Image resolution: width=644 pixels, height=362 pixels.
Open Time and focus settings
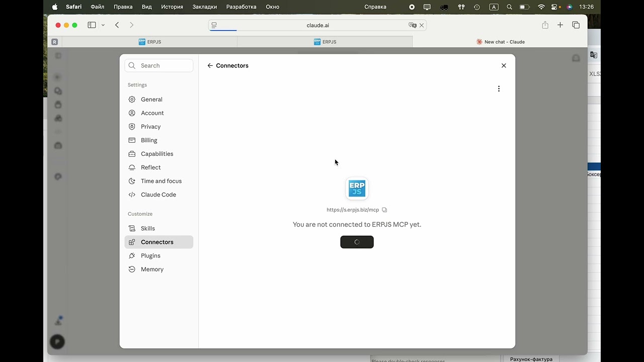click(x=158, y=181)
